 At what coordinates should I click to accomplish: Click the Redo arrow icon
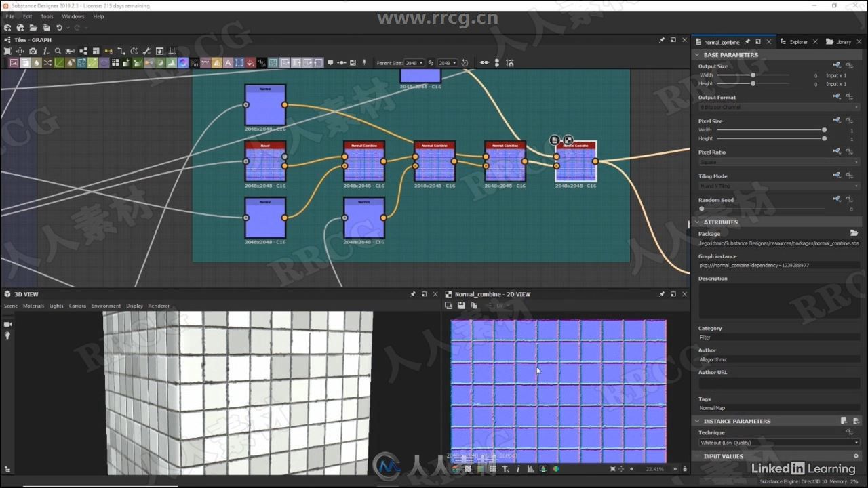[x=77, y=28]
